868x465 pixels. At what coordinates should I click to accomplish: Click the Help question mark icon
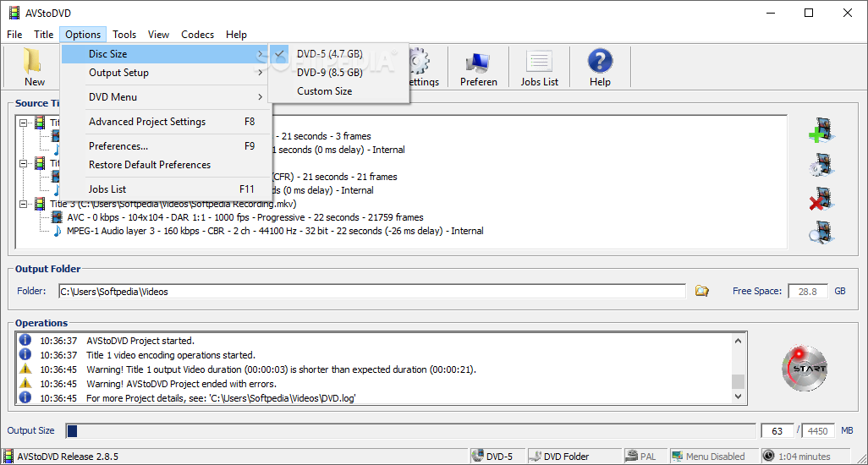[x=600, y=61]
